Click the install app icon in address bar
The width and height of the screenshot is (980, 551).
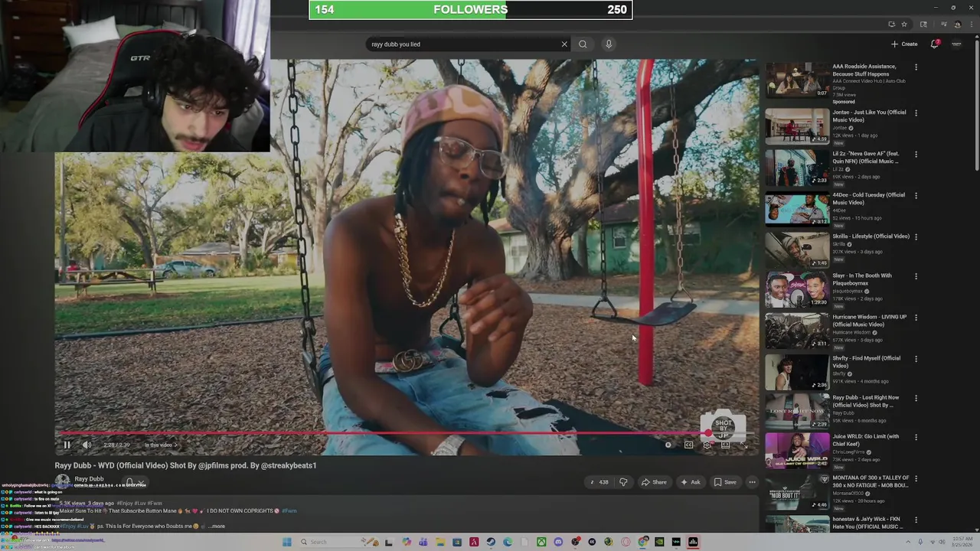tap(892, 24)
